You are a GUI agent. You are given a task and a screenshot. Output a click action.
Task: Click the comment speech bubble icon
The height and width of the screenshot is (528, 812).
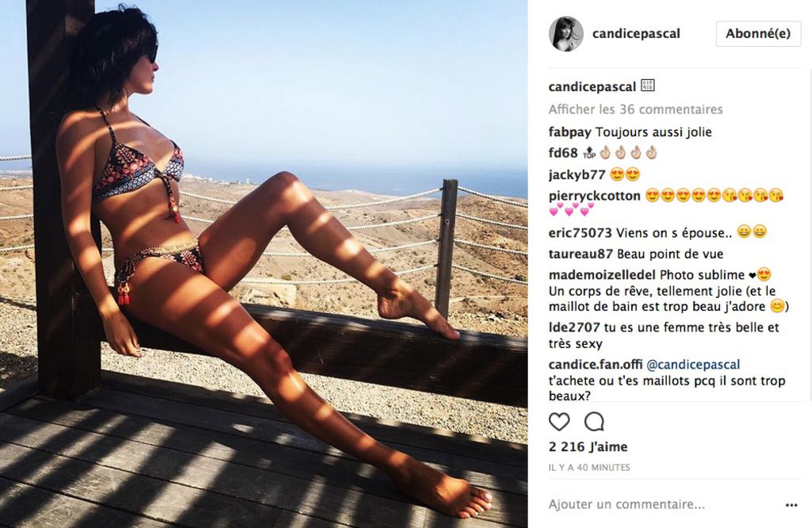coord(594,422)
